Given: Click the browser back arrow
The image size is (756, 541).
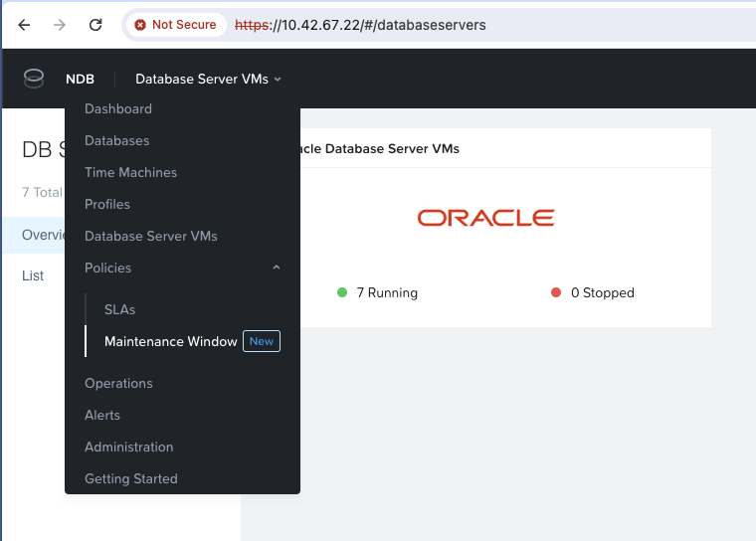Looking at the screenshot, I should 24,25.
